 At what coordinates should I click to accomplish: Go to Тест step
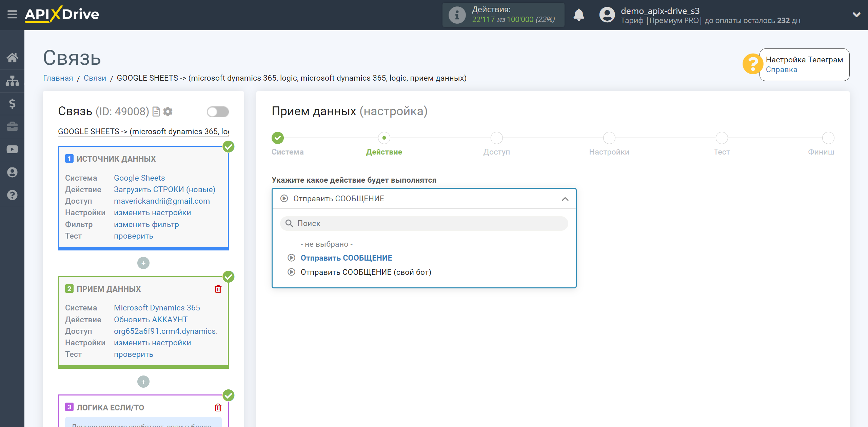click(722, 138)
